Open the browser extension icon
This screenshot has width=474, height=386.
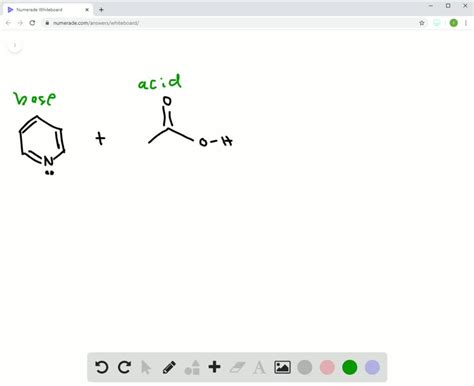pos(437,23)
